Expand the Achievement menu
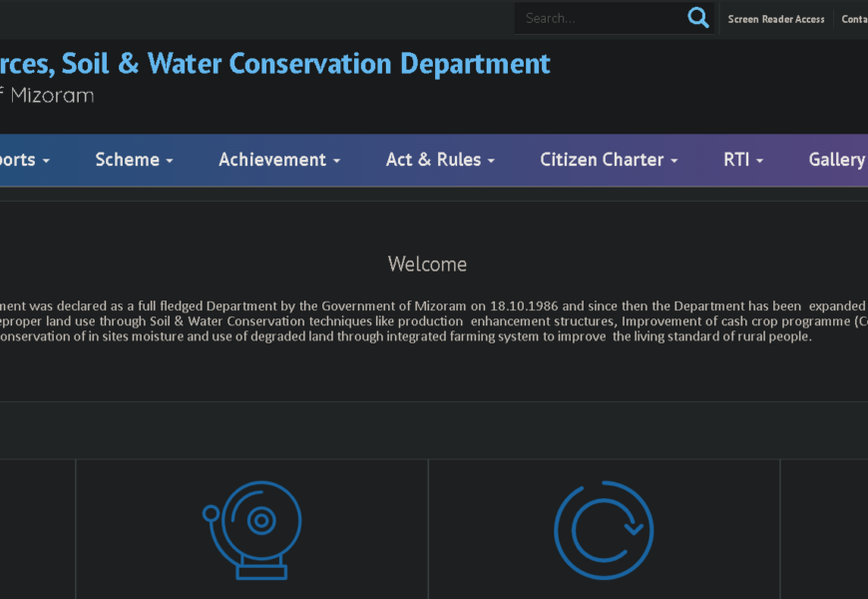Viewport: 868px width, 599px height. pyautogui.click(x=279, y=160)
